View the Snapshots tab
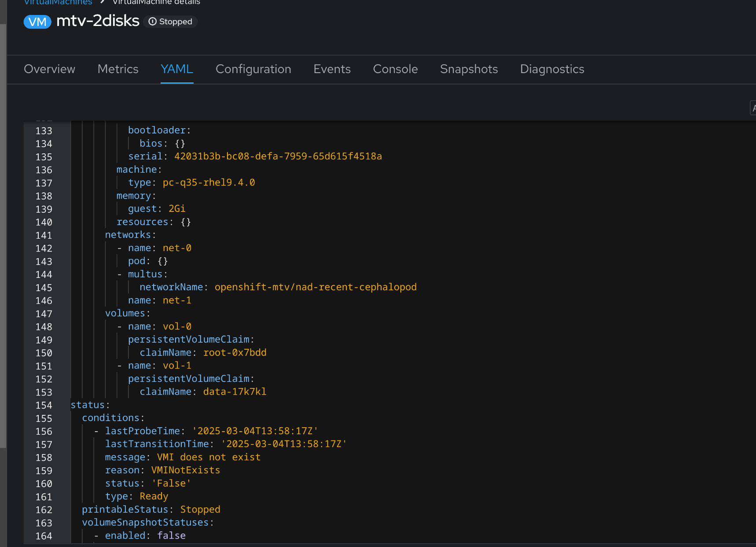 tap(469, 69)
